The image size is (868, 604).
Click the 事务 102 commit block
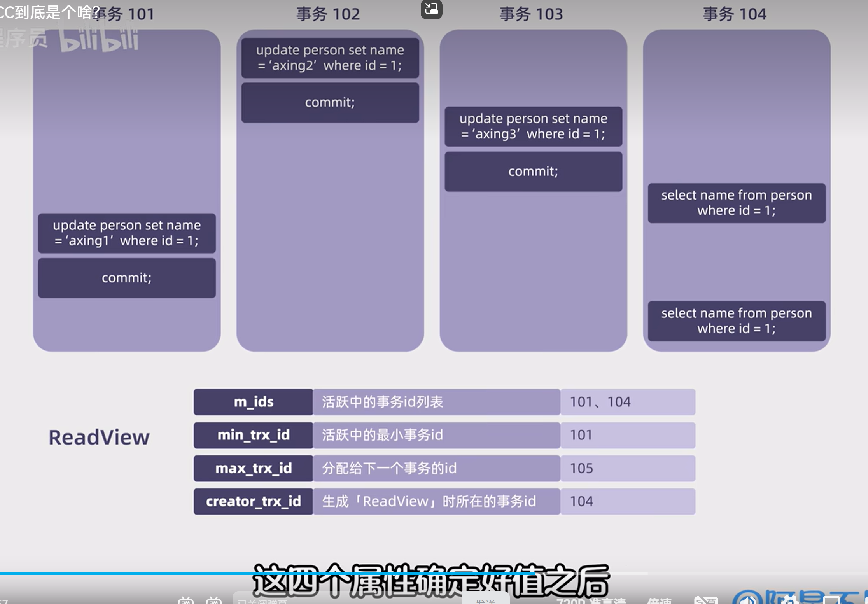click(330, 102)
